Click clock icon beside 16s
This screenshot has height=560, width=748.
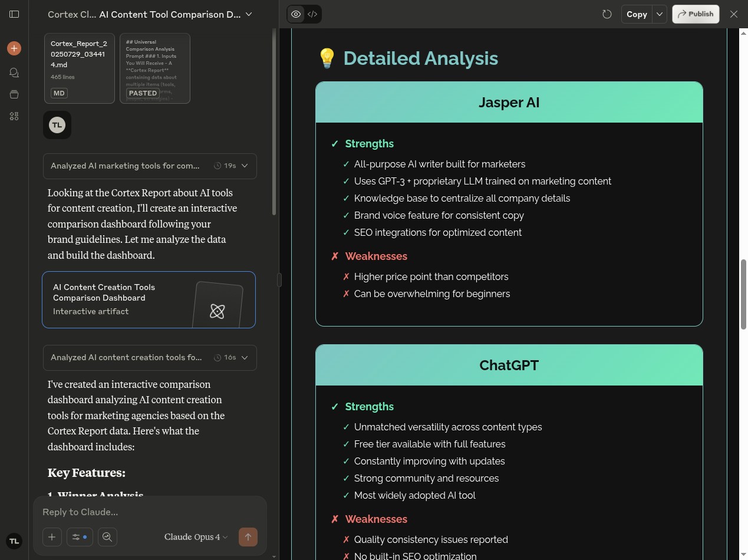(218, 358)
